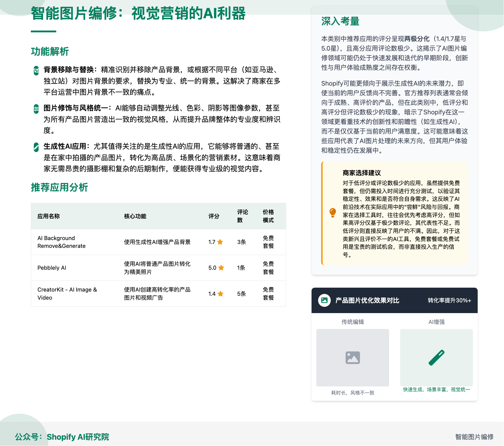Image resolution: width=504 pixels, height=446 pixels.
Task: Click the 图片修饰与风格统一 bold label
Action: [76, 108]
